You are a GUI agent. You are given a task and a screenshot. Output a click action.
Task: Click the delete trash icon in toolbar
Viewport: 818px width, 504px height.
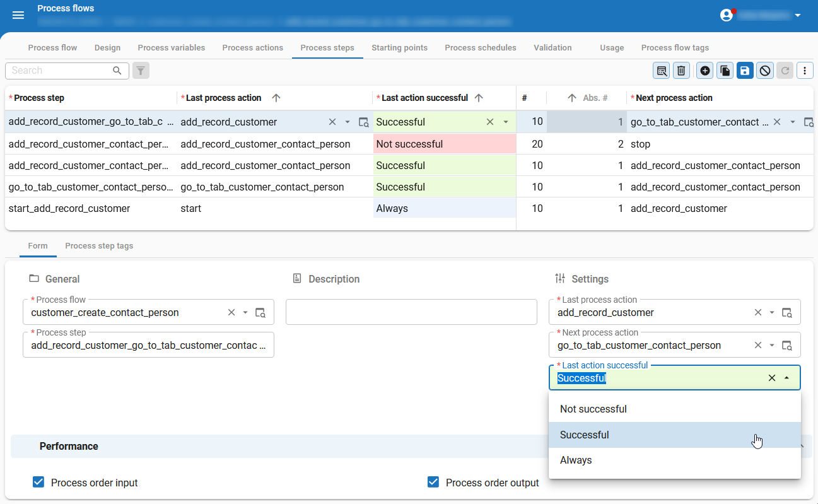[x=681, y=71]
